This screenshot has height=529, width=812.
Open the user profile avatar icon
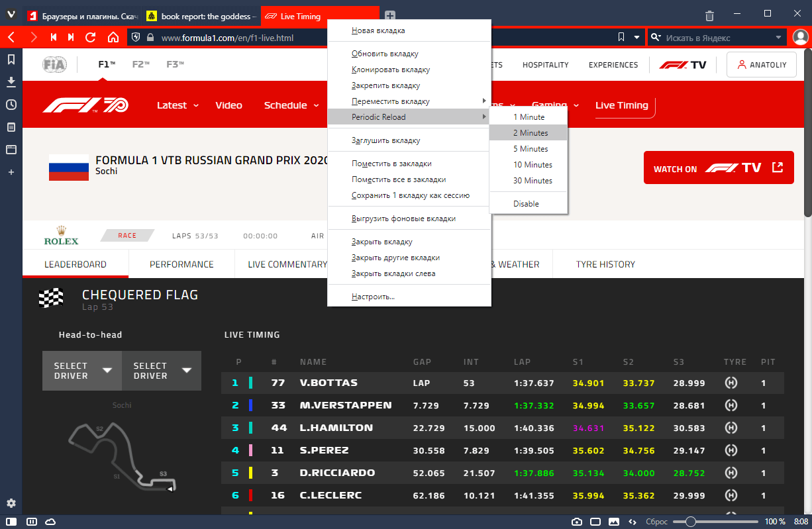pyautogui.click(x=800, y=37)
